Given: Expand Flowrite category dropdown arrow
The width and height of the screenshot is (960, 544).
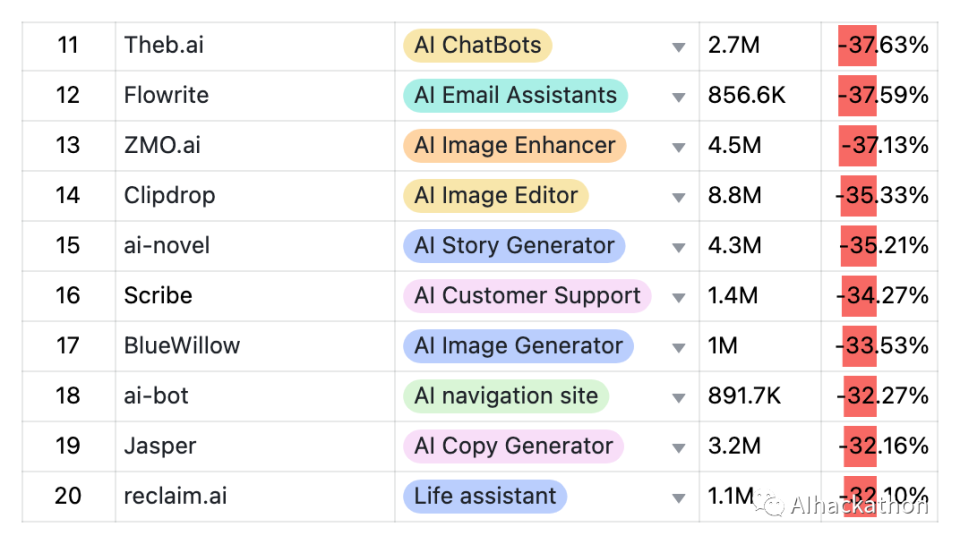Looking at the screenshot, I should click(679, 97).
